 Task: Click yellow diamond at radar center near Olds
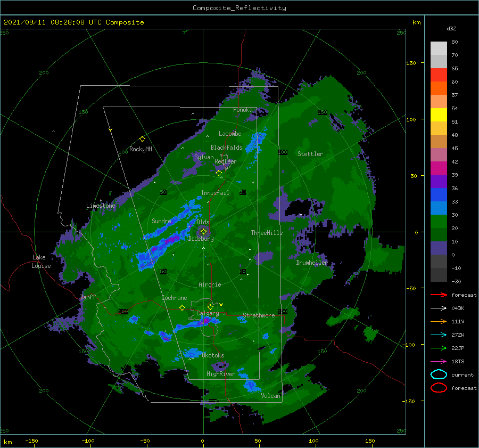pyautogui.click(x=203, y=232)
